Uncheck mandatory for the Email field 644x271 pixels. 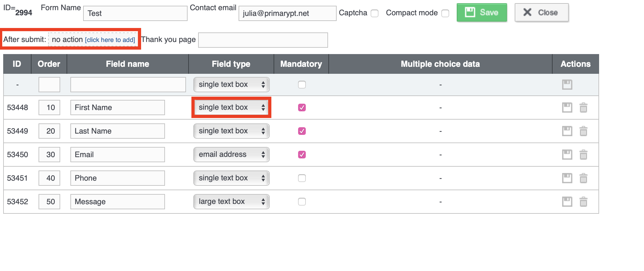(x=301, y=154)
